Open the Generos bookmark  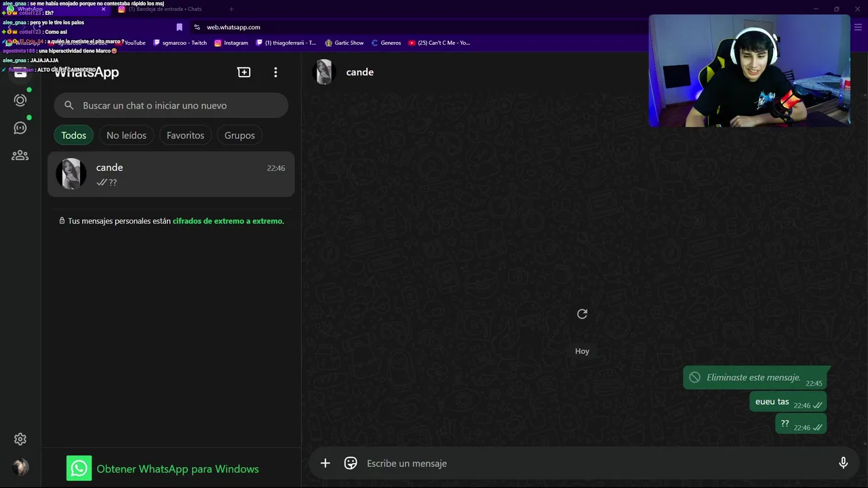(x=386, y=43)
